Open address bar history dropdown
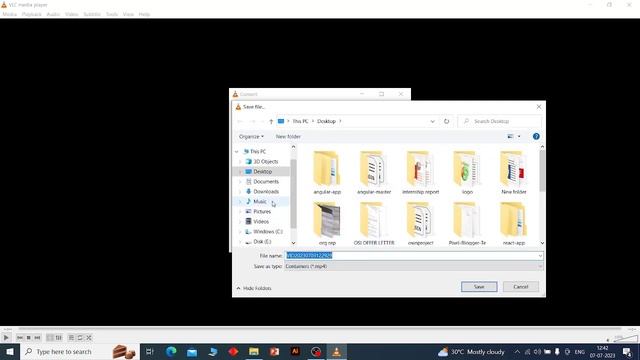This screenshot has width=640, height=360. point(432,121)
